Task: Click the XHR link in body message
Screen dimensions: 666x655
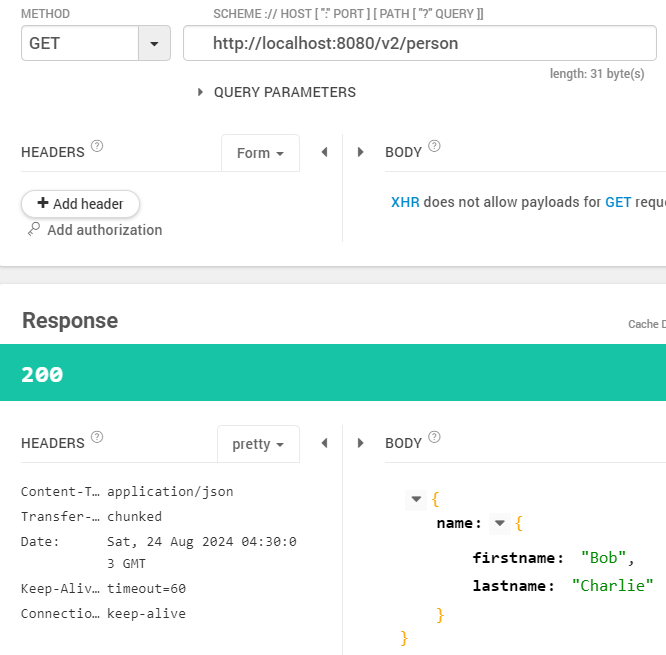Action: [405, 202]
